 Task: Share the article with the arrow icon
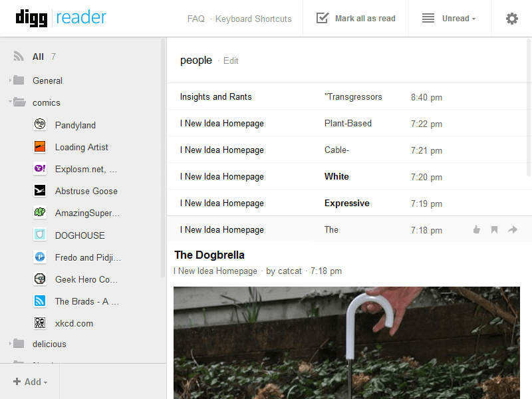pos(513,229)
